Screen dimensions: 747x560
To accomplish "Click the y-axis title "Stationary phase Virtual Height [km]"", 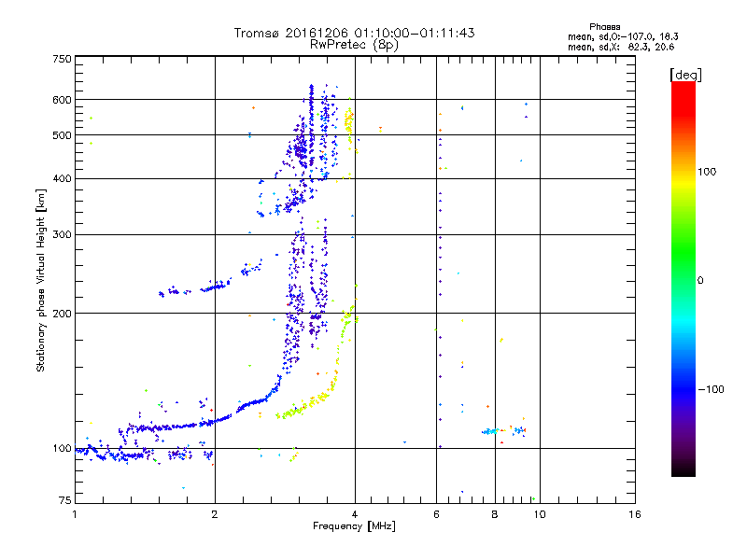I will point(41,281).
